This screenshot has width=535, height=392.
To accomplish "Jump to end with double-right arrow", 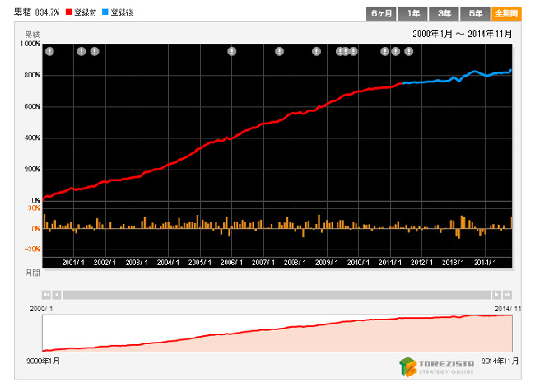I will pos(508,294).
